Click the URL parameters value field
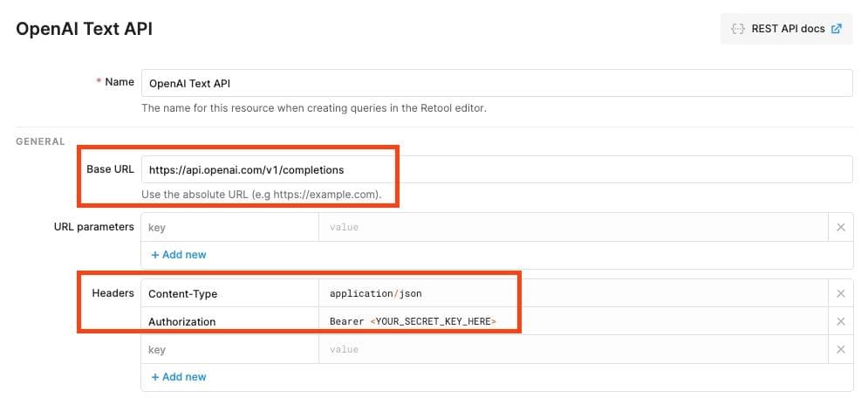Image resolution: width=868 pixels, height=398 pixels. [x=572, y=227]
